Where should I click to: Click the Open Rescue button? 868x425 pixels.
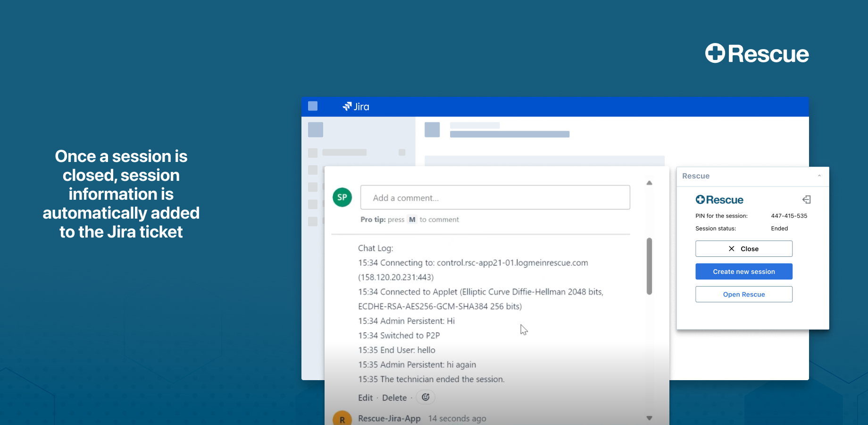point(744,294)
